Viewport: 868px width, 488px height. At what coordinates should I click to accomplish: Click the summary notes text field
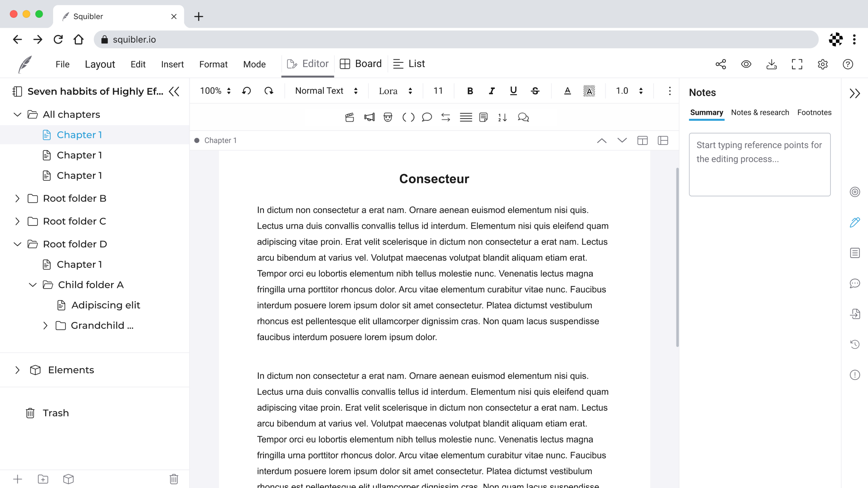coord(759,165)
